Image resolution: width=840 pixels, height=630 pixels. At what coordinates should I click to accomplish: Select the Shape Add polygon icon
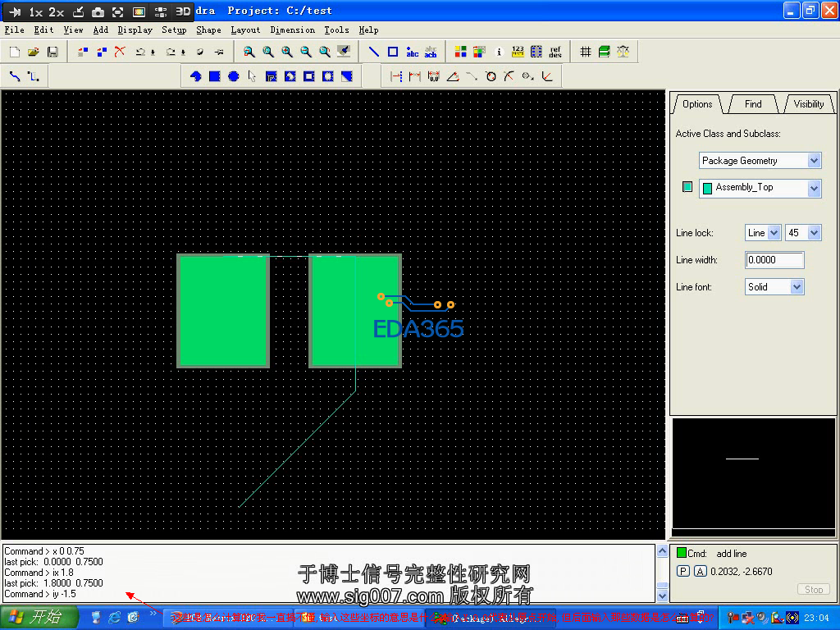click(195, 76)
